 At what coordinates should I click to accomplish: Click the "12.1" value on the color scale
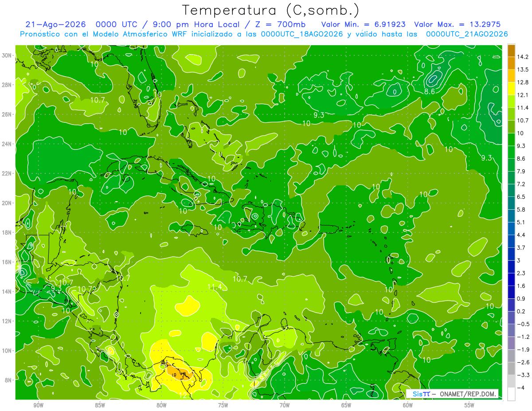(523, 95)
